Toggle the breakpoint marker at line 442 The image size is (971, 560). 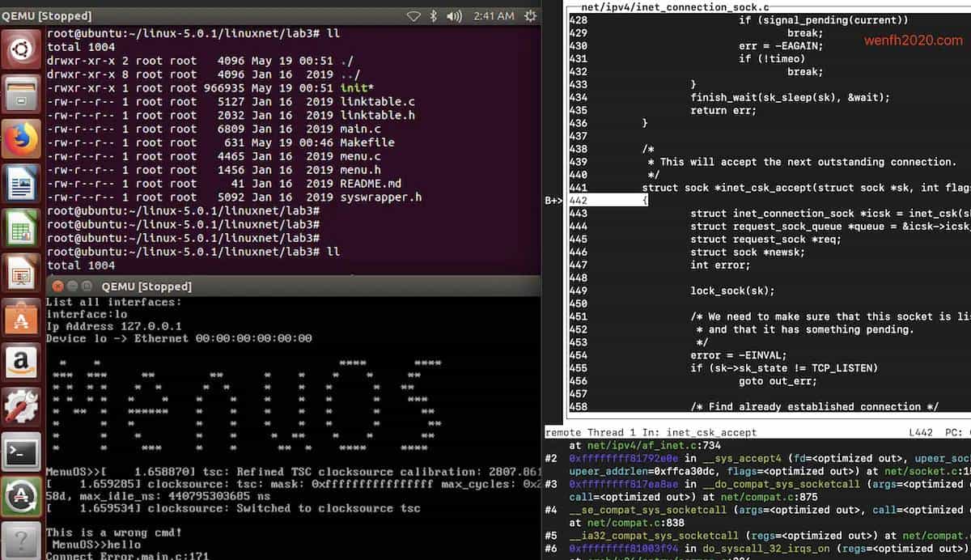coord(555,200)
